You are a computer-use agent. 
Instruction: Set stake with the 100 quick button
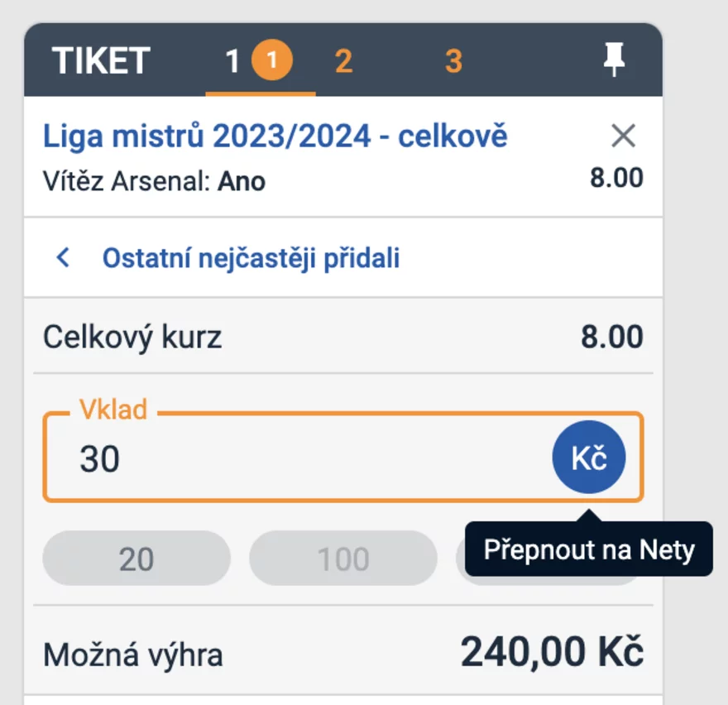[x=343, y=559]
